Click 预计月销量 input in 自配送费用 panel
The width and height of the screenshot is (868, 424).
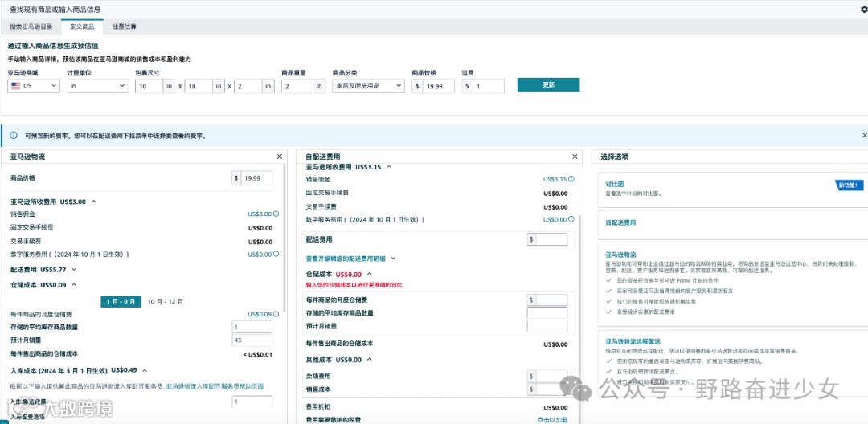547,326
